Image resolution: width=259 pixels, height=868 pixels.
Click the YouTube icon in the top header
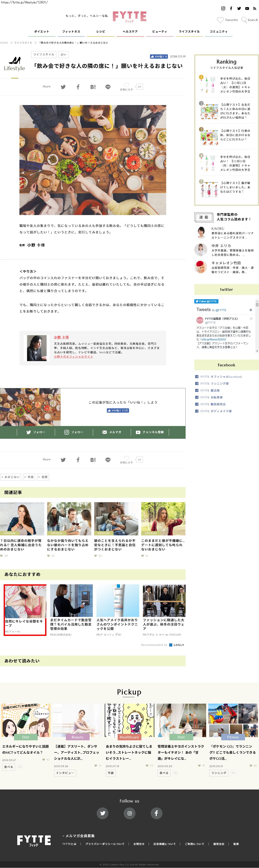pyautogui.click(x=247, y=8)
